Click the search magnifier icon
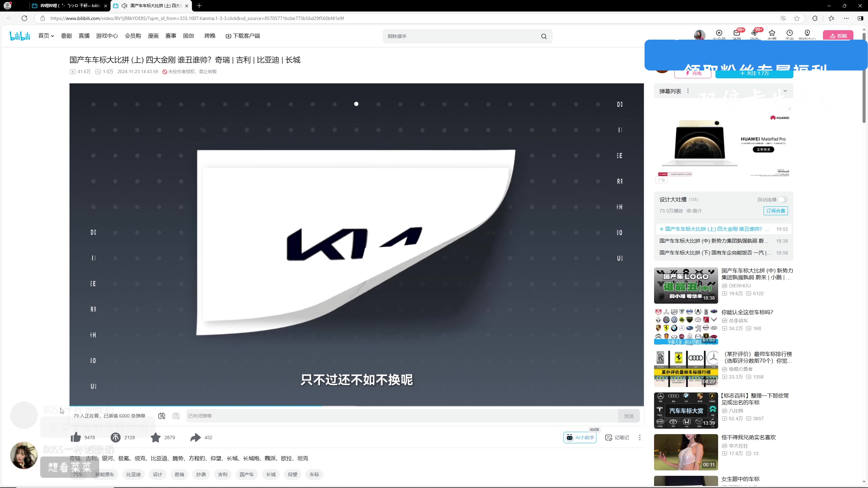Viewport: 868px width, 488px height. 544,36
